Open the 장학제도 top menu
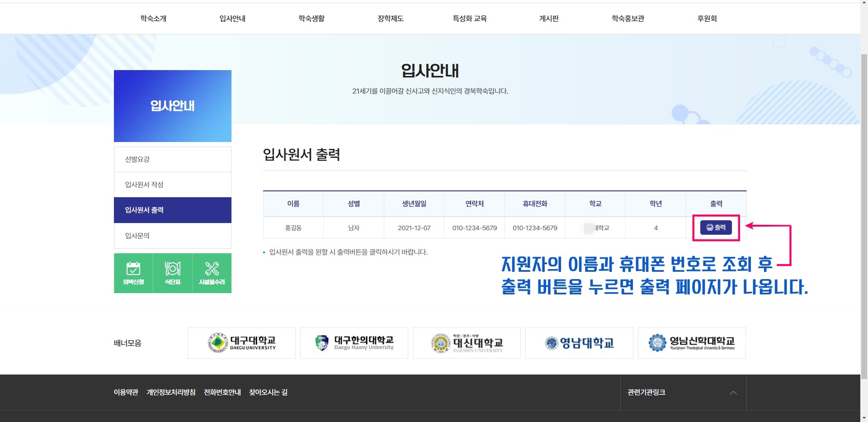The height and width of the screenshot is (422, 868). (x=391, y=19)
